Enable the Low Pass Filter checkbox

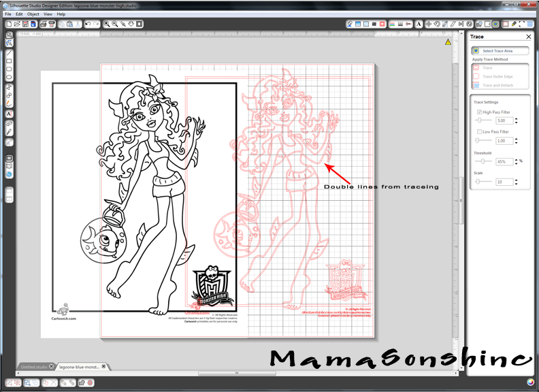[480, 132]
